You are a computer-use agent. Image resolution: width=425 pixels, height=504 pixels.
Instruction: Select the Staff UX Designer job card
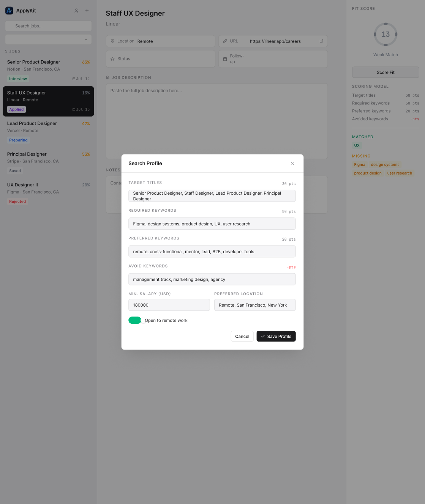(x=48, y=101)
